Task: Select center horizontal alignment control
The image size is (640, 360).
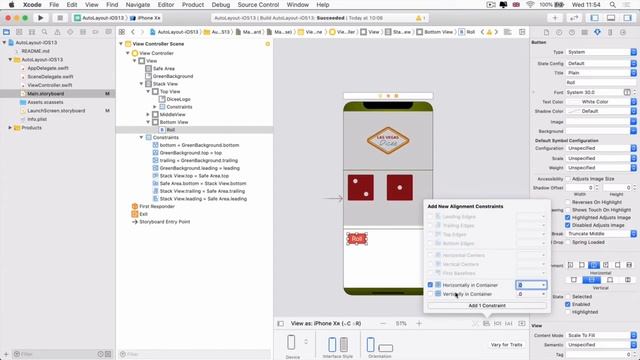Action: point(593,265)
